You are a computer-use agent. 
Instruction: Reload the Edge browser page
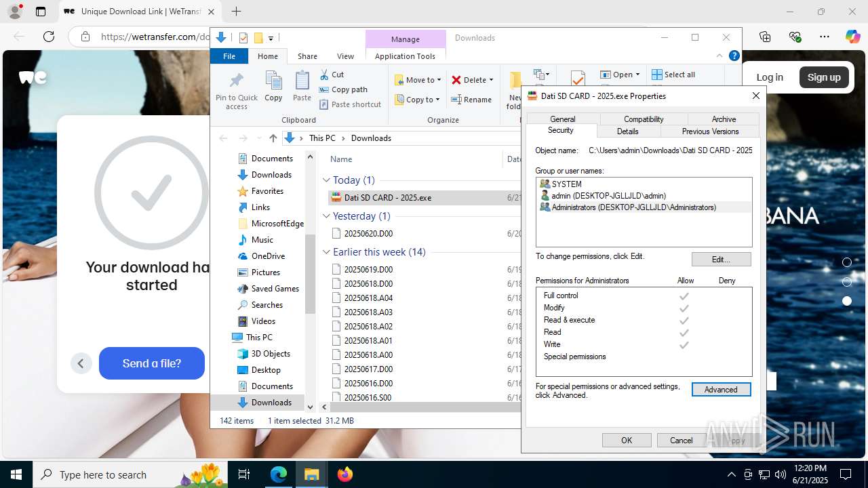(x=49, y=37)
